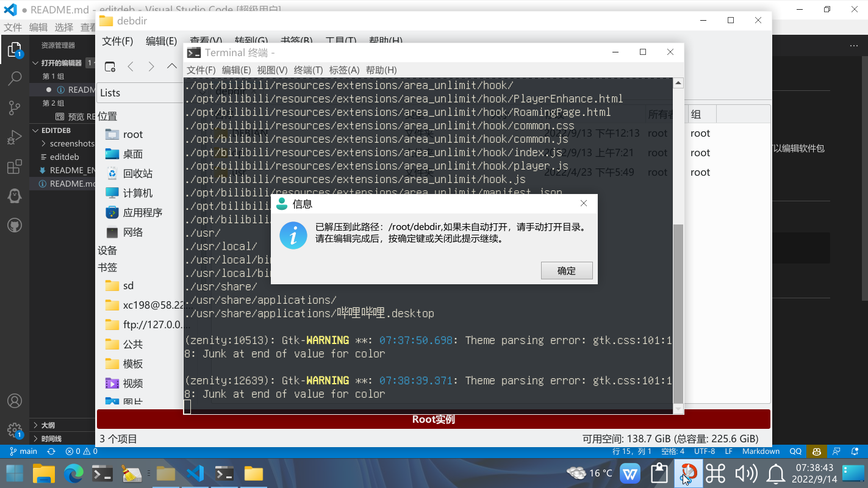Go forward in file manager

pyautogui.click(x=151, y=66)
